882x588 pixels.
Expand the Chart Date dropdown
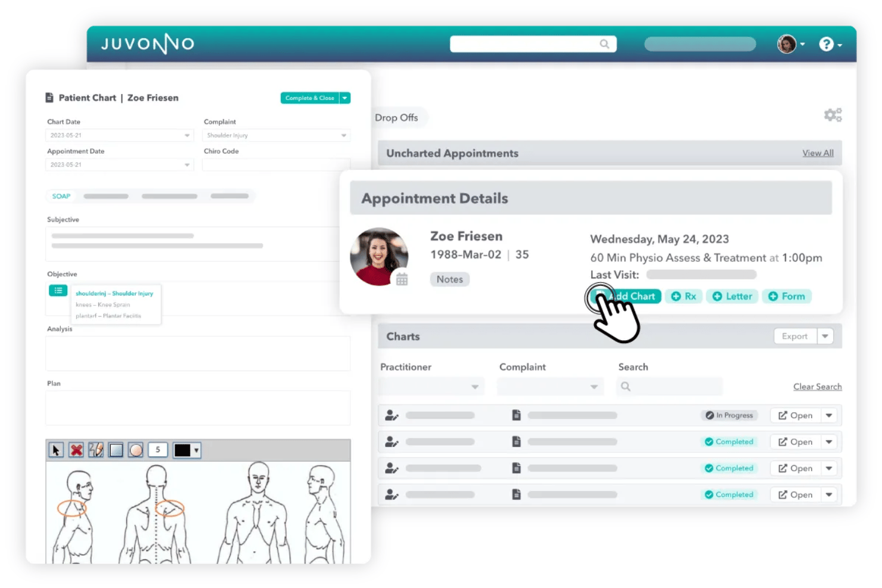tap(187, 135)
